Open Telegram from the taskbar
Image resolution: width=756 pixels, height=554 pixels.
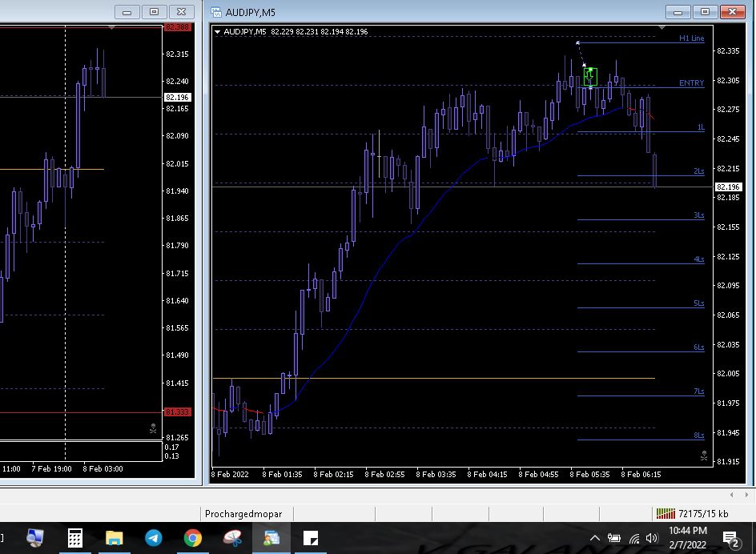[x=153, y=538]
